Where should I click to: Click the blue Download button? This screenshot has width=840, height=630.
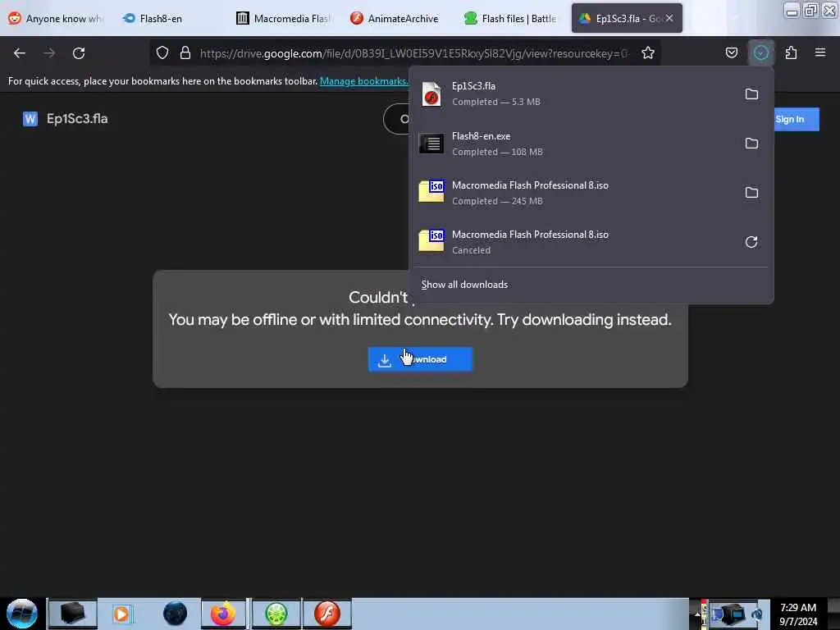(420, 359)
